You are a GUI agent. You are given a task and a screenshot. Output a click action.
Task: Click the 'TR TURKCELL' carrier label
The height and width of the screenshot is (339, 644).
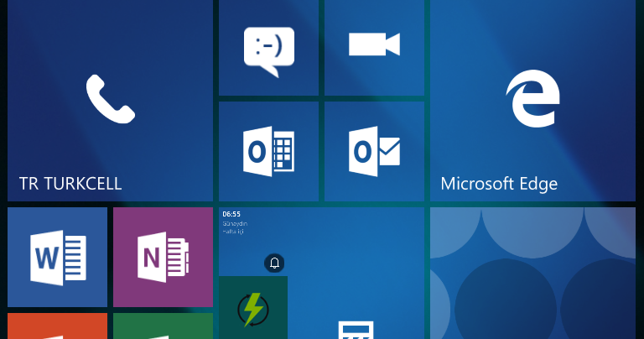point(70,184)
